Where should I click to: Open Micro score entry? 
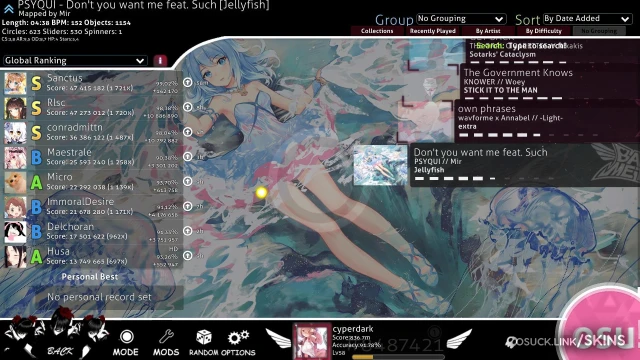point(92,182)
